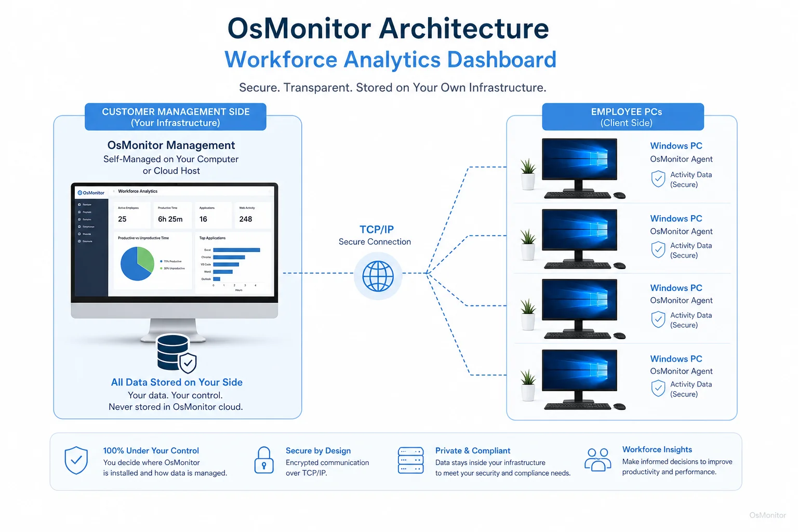Select shield icon beside 100% Under Your Control
798x532 pixels.
click(76, 460)
